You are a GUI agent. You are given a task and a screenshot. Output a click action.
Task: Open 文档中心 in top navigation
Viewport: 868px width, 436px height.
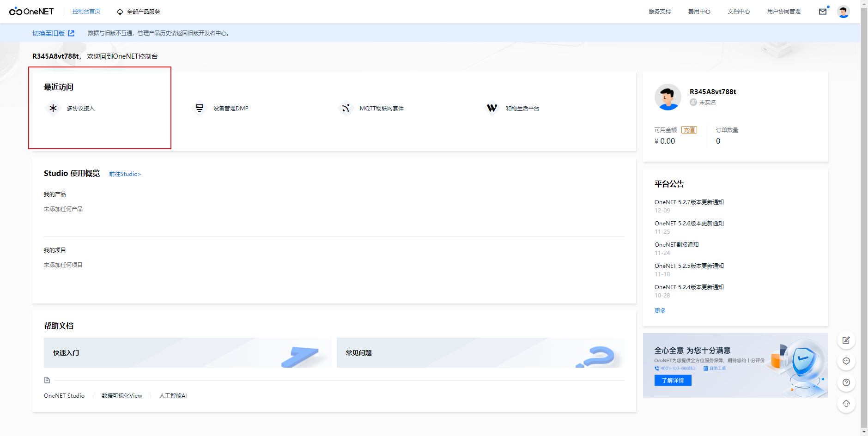(739, 12)
